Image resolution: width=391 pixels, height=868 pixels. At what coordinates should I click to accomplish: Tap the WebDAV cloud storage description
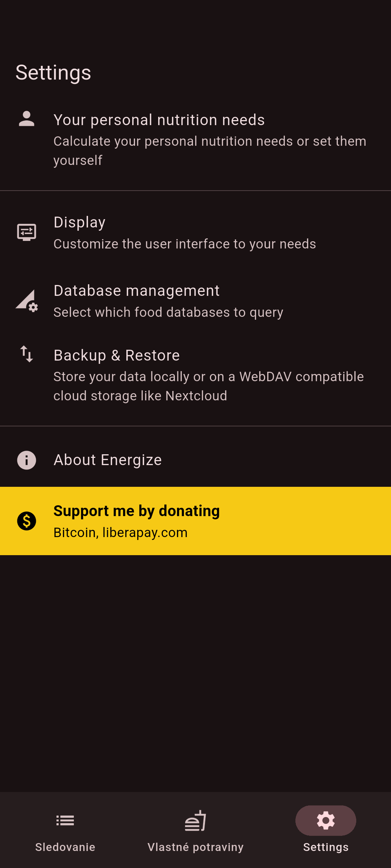[209, 386]
